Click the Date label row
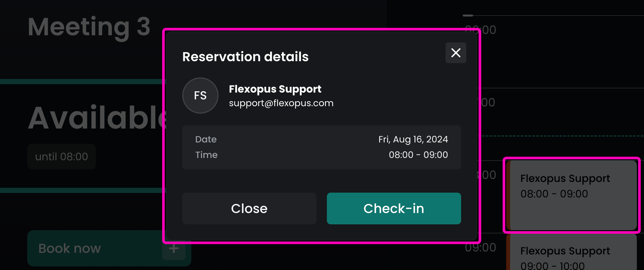The height and width of the screenshot is (270, 644). [x=206, y=139]
